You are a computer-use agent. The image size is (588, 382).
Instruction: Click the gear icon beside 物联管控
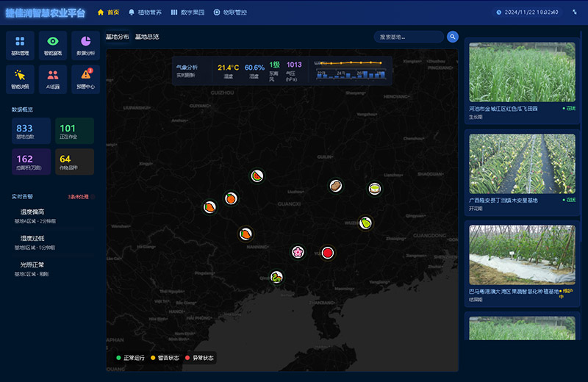pos(217,12)
